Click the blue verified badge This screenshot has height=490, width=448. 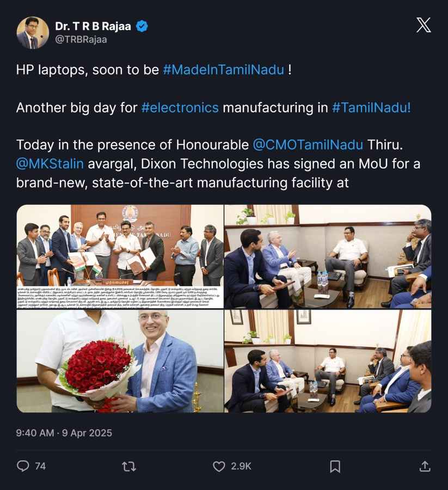click(142, 26)
